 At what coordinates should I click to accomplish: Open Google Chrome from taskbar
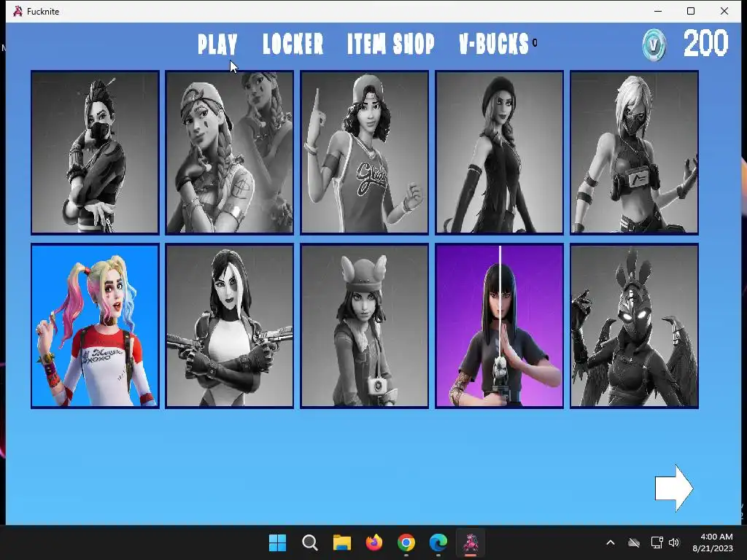coord(406,542)
